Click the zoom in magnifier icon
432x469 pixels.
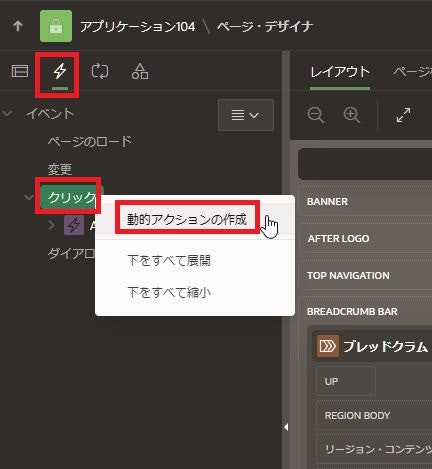click(x=351, y=115)
